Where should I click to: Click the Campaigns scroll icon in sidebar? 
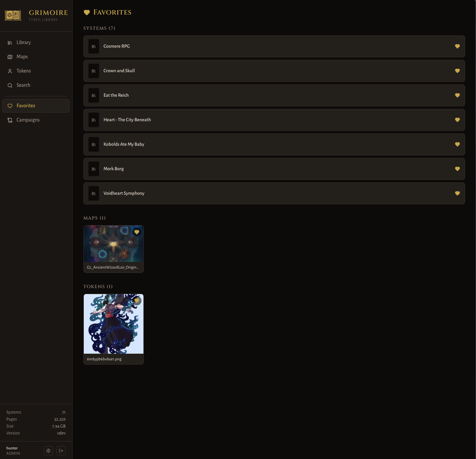10,120
